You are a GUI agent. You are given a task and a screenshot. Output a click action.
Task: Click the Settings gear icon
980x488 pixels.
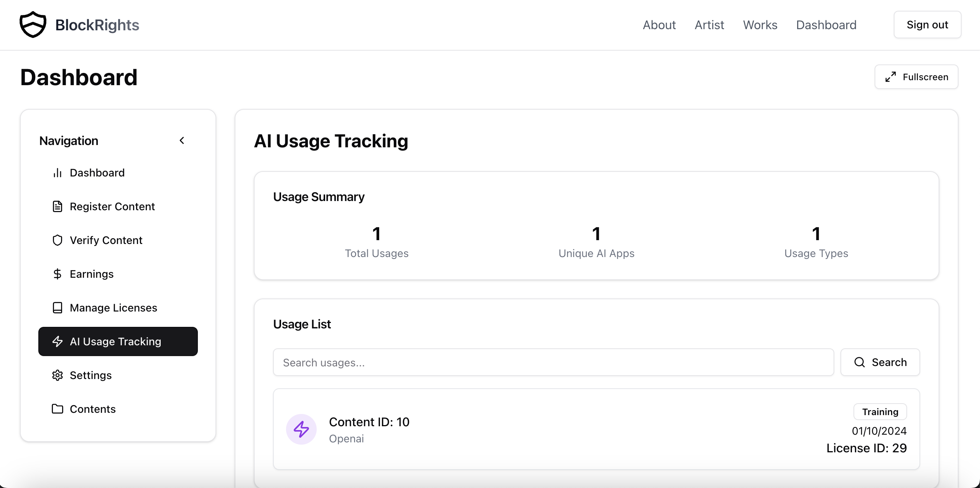click(58, 375)
